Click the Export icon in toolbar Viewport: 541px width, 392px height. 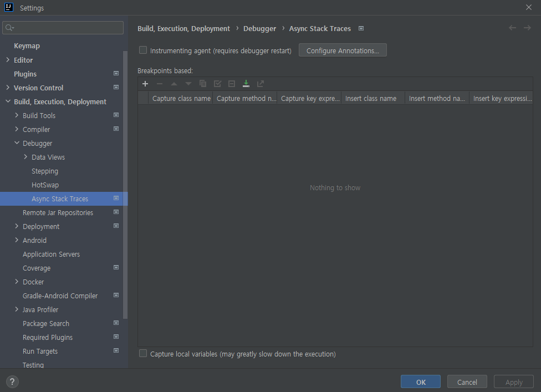(261, 84)
